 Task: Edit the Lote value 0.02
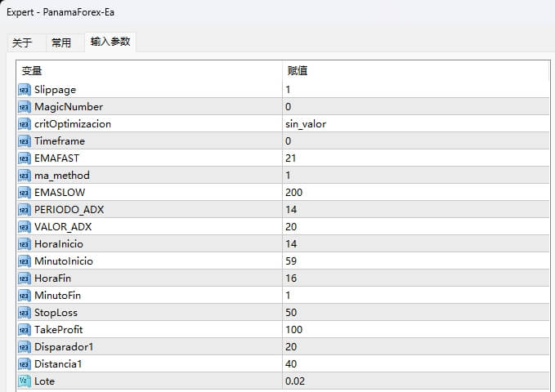294,381
